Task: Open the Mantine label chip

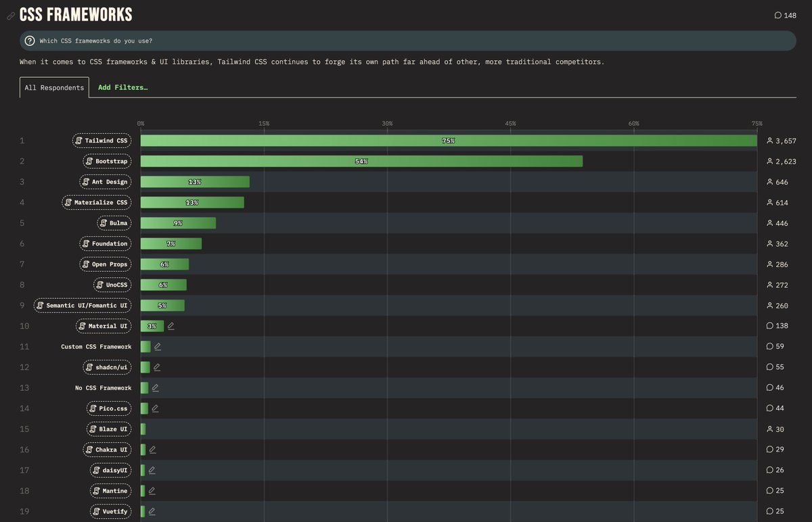Action: click(110, 491)
